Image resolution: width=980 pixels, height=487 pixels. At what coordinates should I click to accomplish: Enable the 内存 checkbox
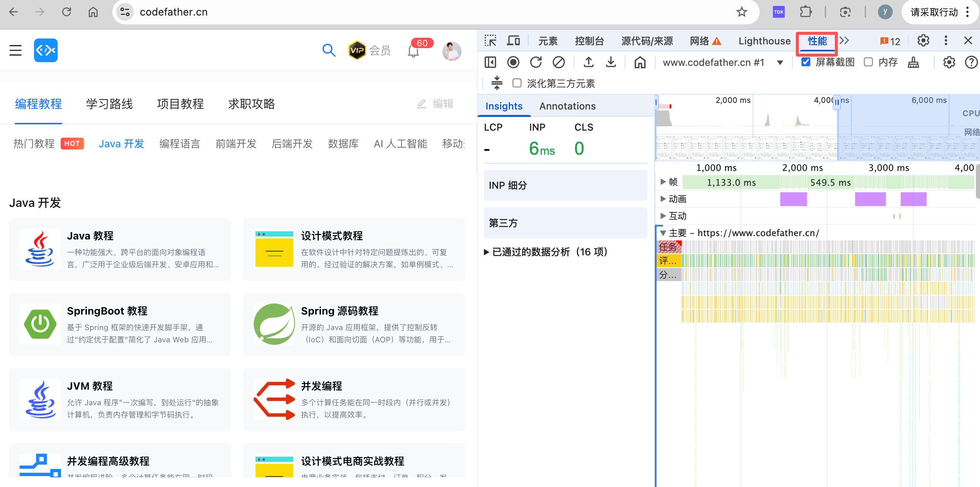point(868,62)
